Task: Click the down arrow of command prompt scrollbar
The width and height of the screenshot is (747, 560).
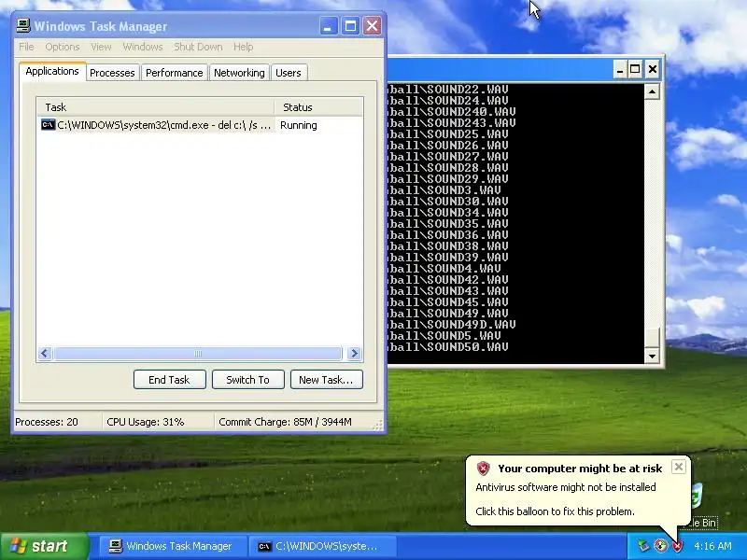Action: [652, 356]
